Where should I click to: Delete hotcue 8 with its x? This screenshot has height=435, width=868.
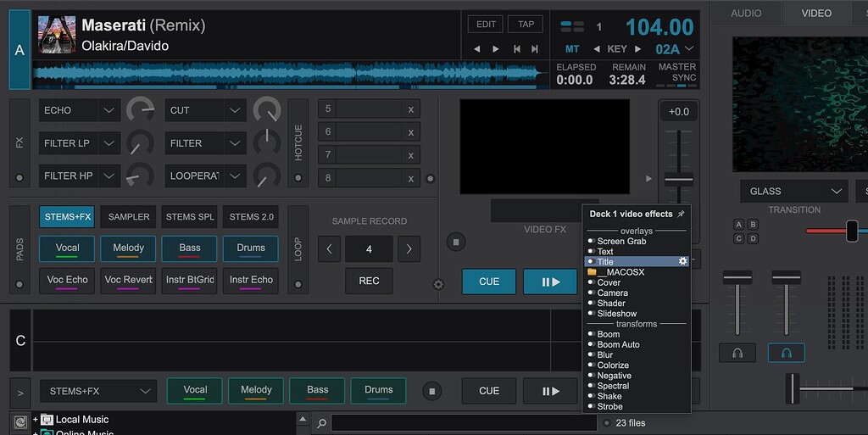click(411, 179)
